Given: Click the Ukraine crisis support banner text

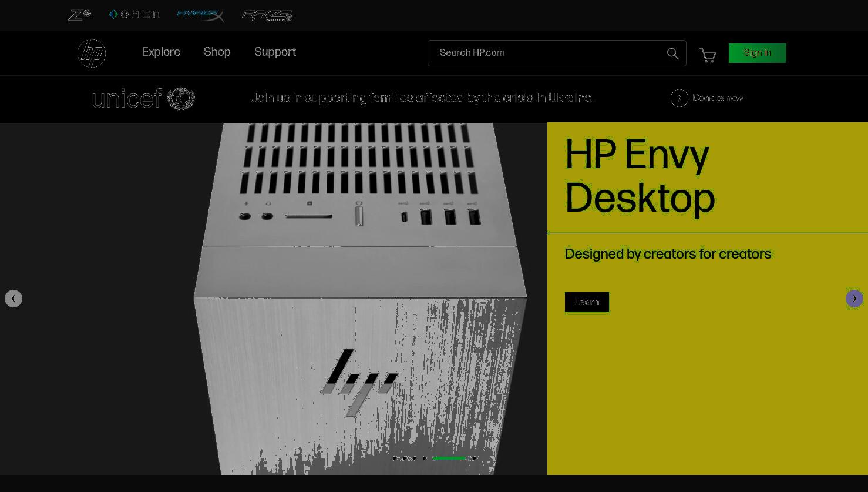Looking at the screenshot, I should click(x=422, y=98).
